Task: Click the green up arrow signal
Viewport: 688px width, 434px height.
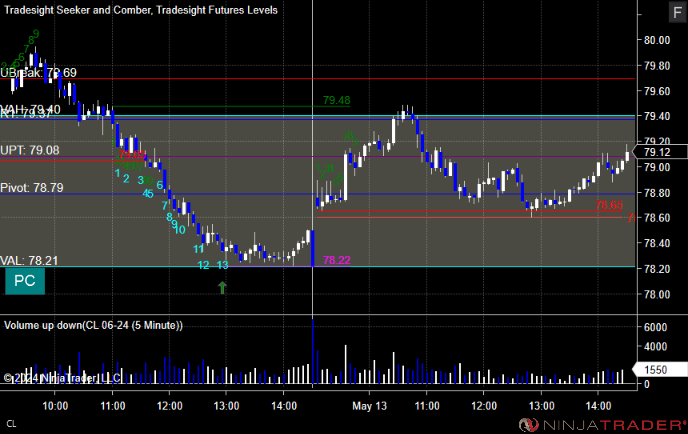Action: coord(222,287)
